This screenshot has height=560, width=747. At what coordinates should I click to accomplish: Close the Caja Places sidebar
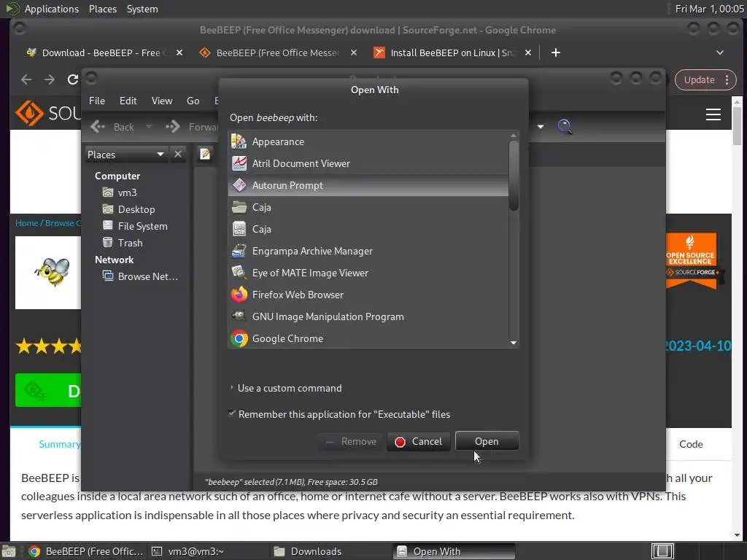pos(178,154)
